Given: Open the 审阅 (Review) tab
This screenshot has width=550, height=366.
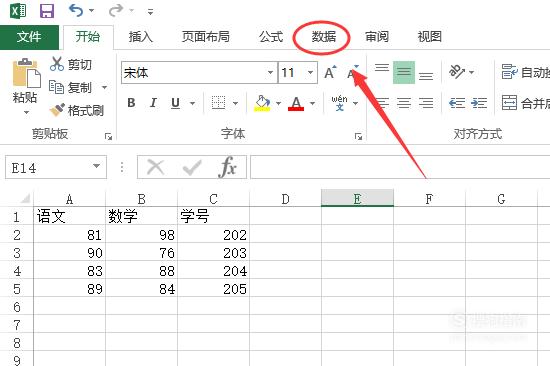Looking at the screenshot, I should 376,37.
